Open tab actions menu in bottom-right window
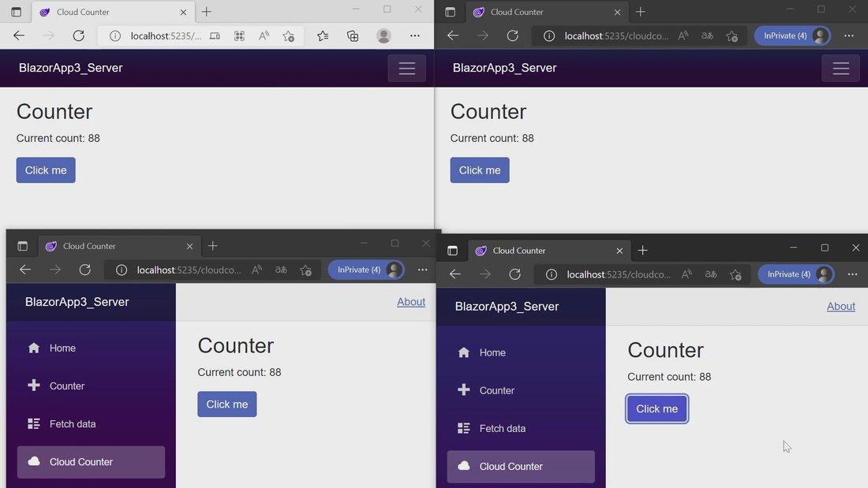 452,251
